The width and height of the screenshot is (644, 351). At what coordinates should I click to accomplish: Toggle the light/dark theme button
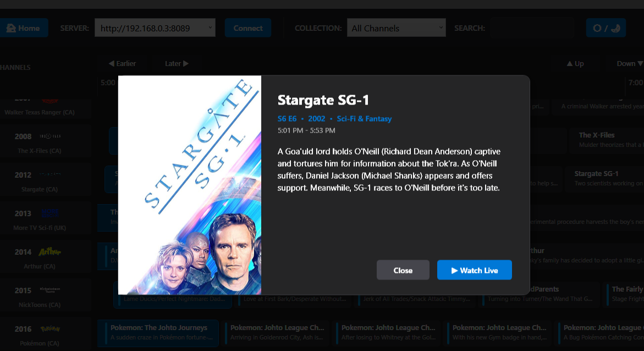point(606,28)
